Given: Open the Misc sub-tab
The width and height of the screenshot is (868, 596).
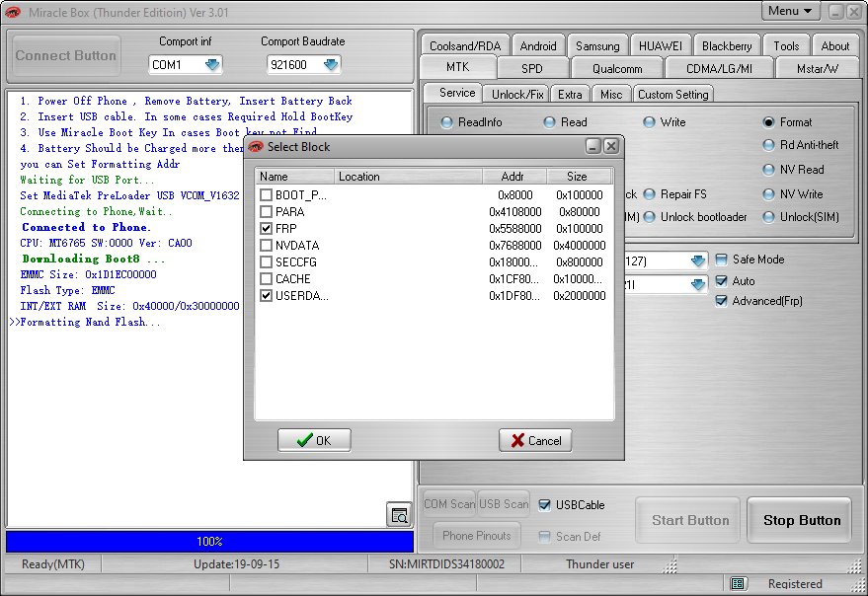Looking at the screenshot, I should click(611, 95).
